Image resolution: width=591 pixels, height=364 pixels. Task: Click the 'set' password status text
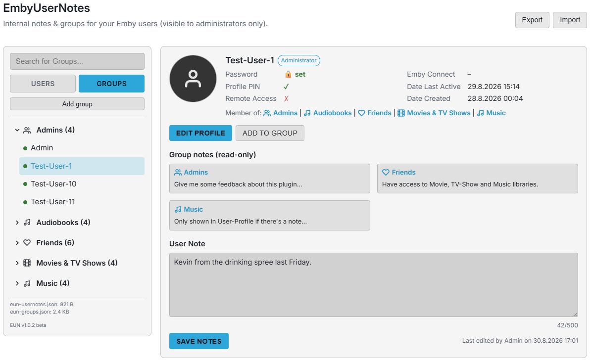point(300,75)
